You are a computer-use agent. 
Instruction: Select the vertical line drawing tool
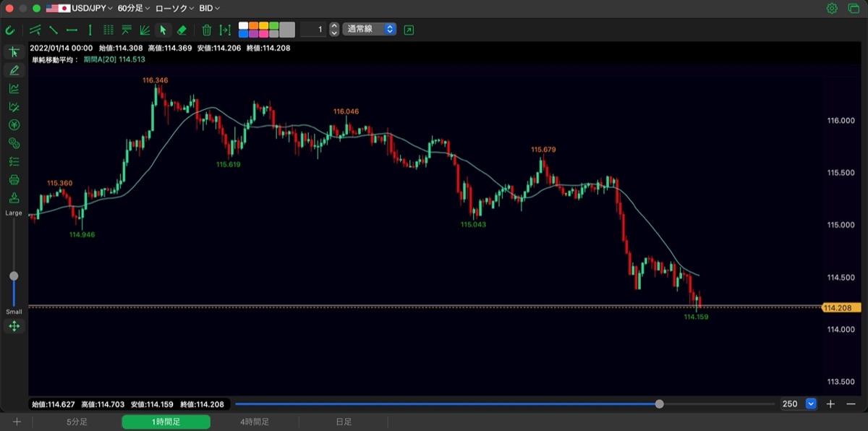click(90, 30)
